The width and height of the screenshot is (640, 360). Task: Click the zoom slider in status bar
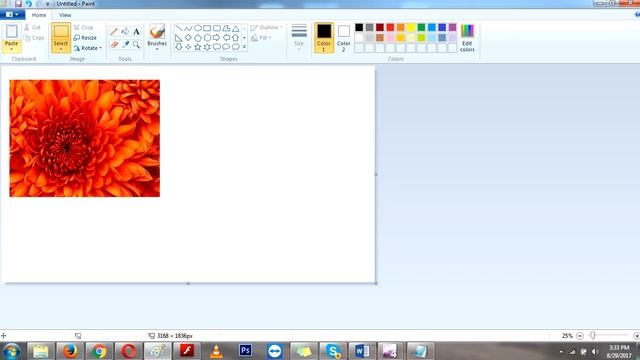coord(593,336)
